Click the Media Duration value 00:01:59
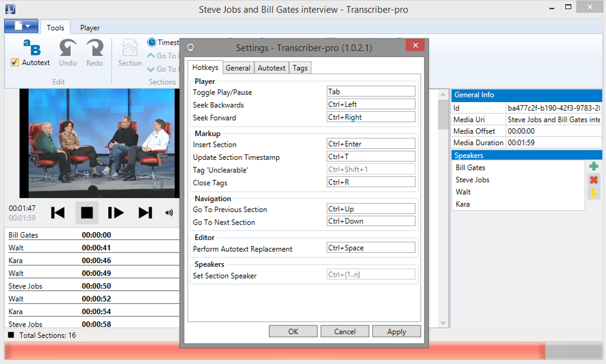The image size is (606, 364). [554, 143]
